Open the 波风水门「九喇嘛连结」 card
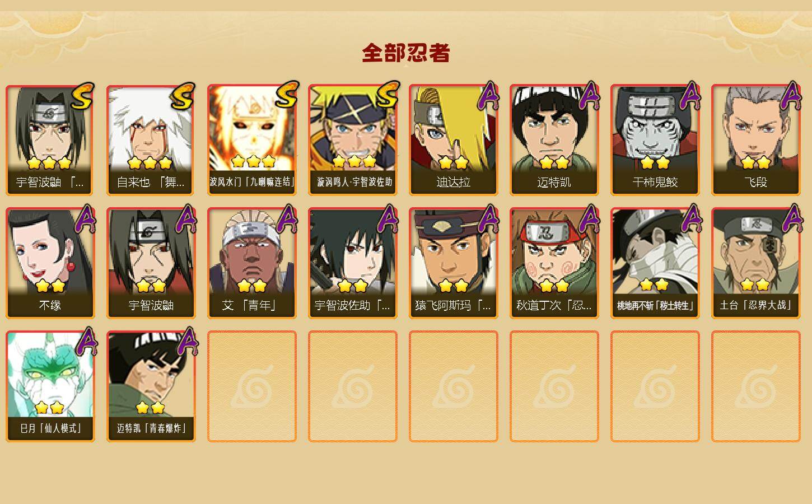This screenshot has width=812, height=504. pos(251,140)
